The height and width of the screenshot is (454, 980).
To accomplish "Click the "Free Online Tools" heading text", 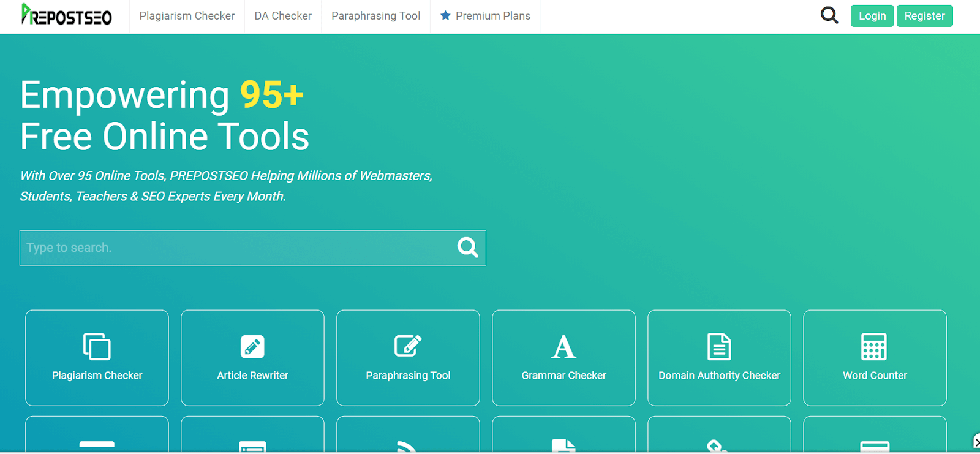I will click(x=165, y=136).
